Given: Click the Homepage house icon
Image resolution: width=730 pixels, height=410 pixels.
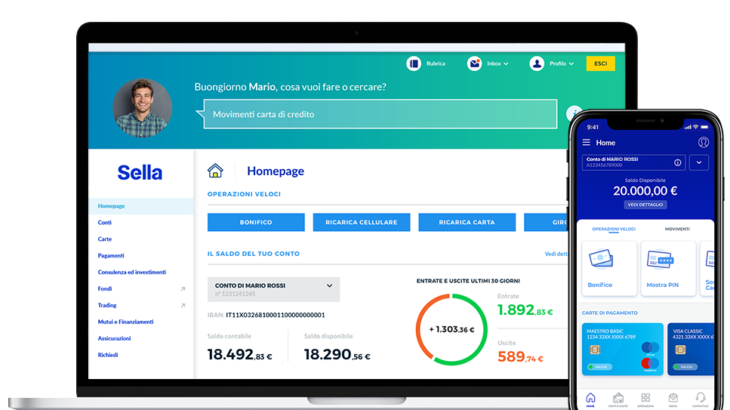Looking at the screenshot, I should pos(215,171).
